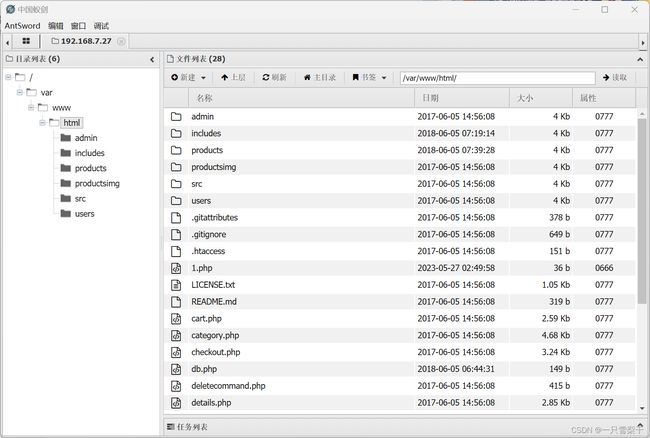Collapse the www tree node
The height and width of the screenshot is (438, 650).
[31, 107]
